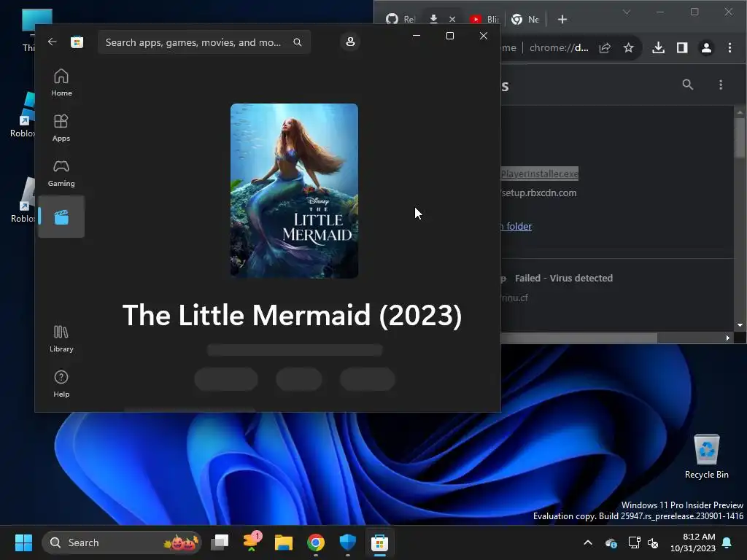Select the "Failed - Virus detected" text
Screen dimensions: 747x560
564,278
